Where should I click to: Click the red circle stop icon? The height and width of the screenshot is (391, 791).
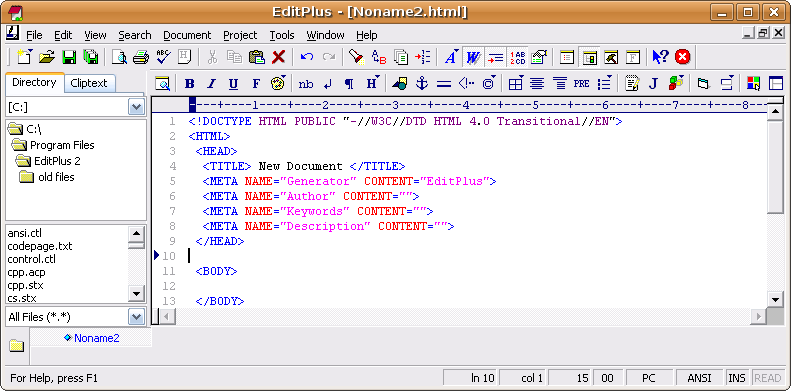coord(682,57)
